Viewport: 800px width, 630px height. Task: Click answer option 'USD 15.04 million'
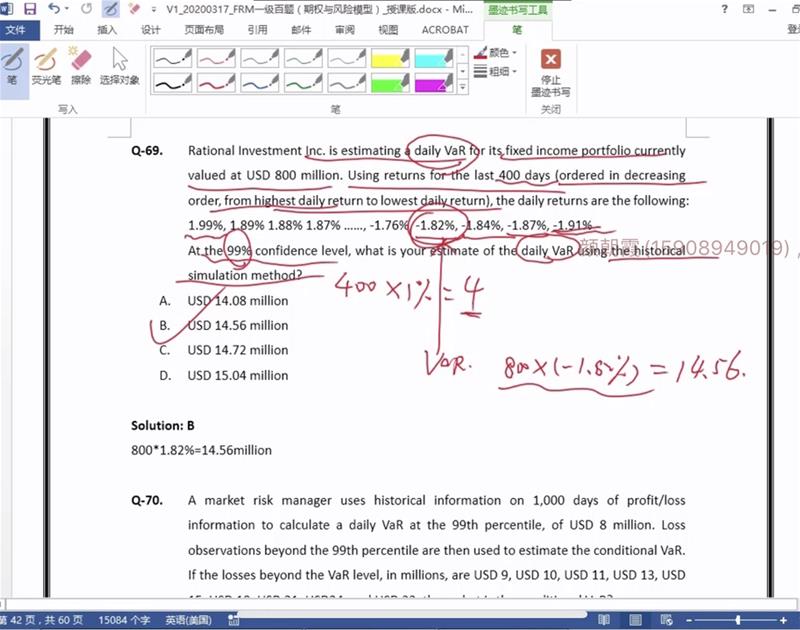coord(238,375)
